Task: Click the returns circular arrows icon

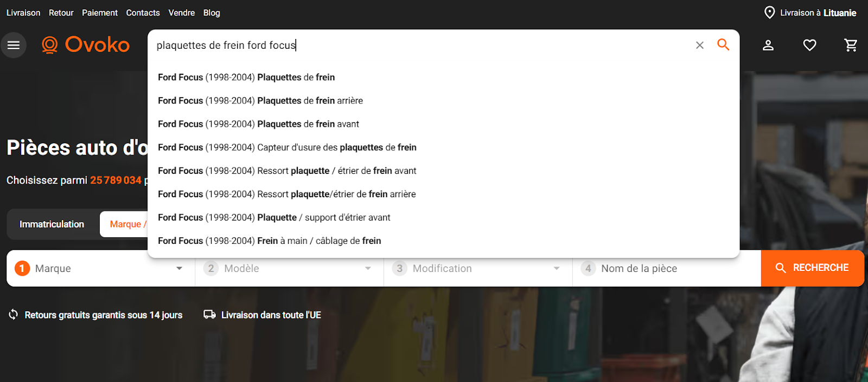Action: (14, 314)
